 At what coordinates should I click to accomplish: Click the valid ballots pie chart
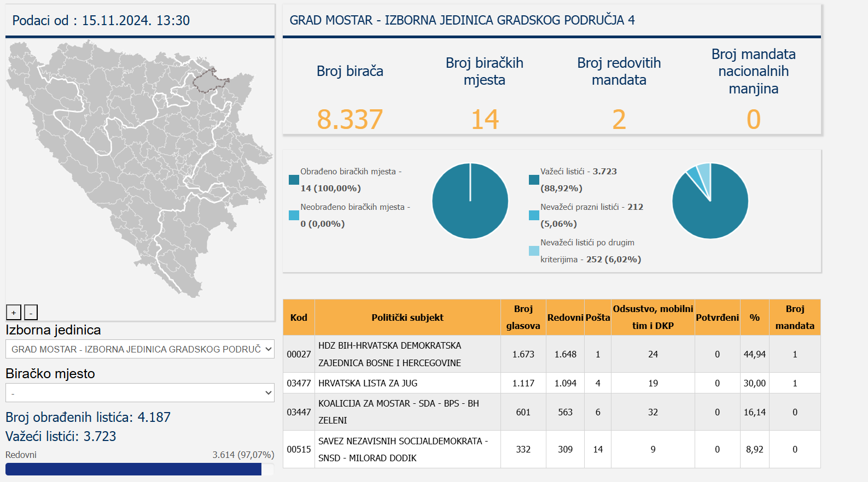(710, 201)
